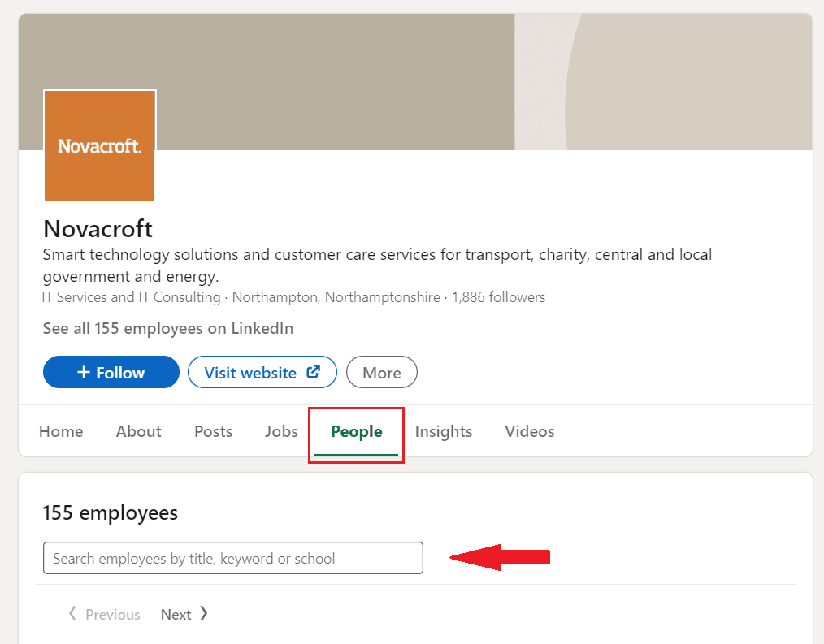Click the blue Follow button
824x644 pixels.
(111, 372)
